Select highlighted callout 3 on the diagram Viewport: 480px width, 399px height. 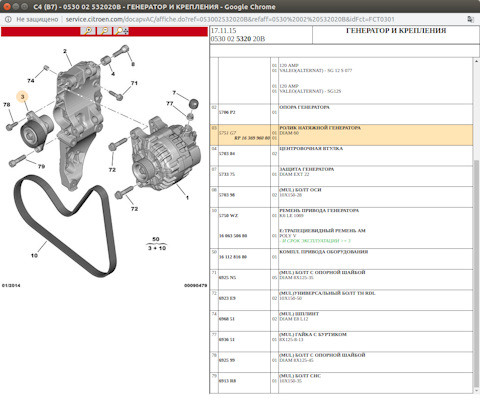(x=23, y=97)
